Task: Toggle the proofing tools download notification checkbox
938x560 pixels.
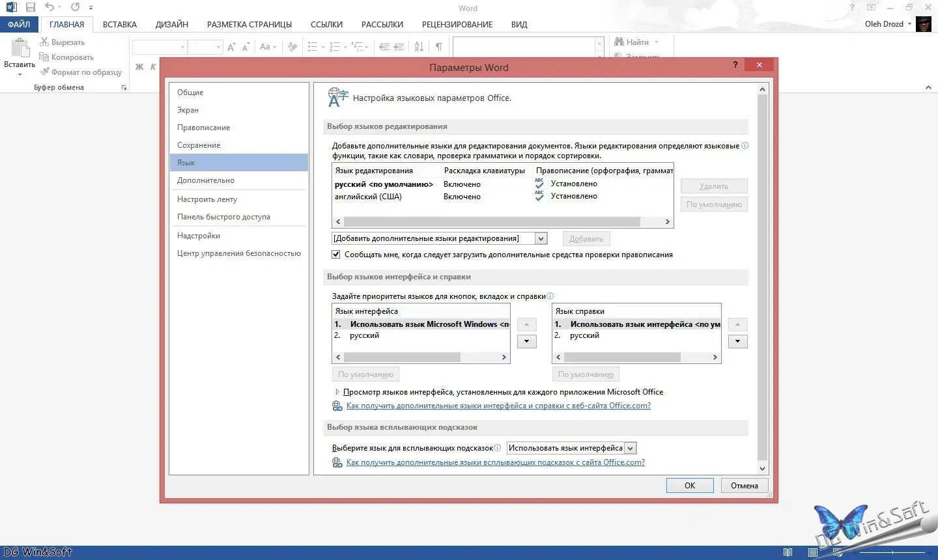Action: pyautogui.click(x=336, y=255)
